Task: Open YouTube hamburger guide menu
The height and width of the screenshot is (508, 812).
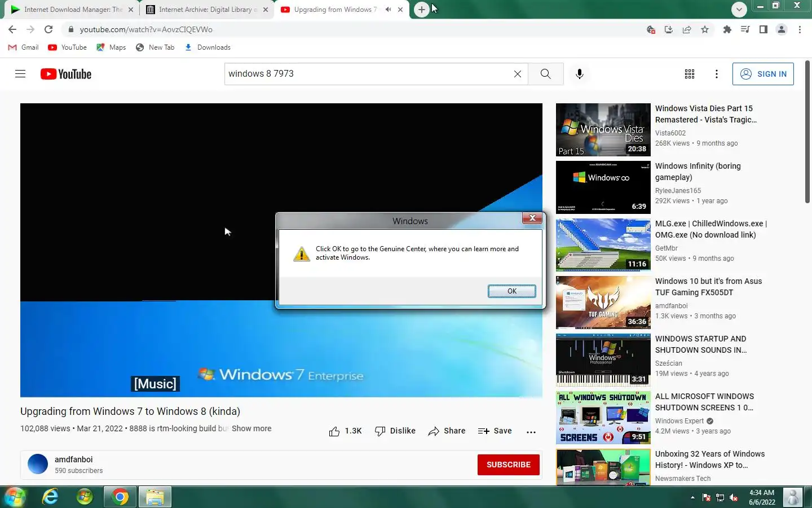Action: pyautogui.click(x=20, y=73)
